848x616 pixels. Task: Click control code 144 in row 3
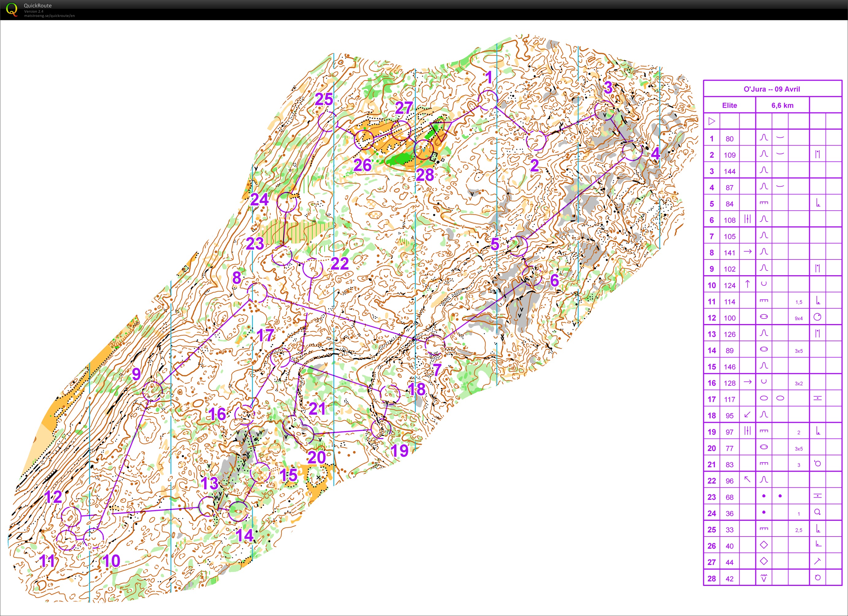729,171
